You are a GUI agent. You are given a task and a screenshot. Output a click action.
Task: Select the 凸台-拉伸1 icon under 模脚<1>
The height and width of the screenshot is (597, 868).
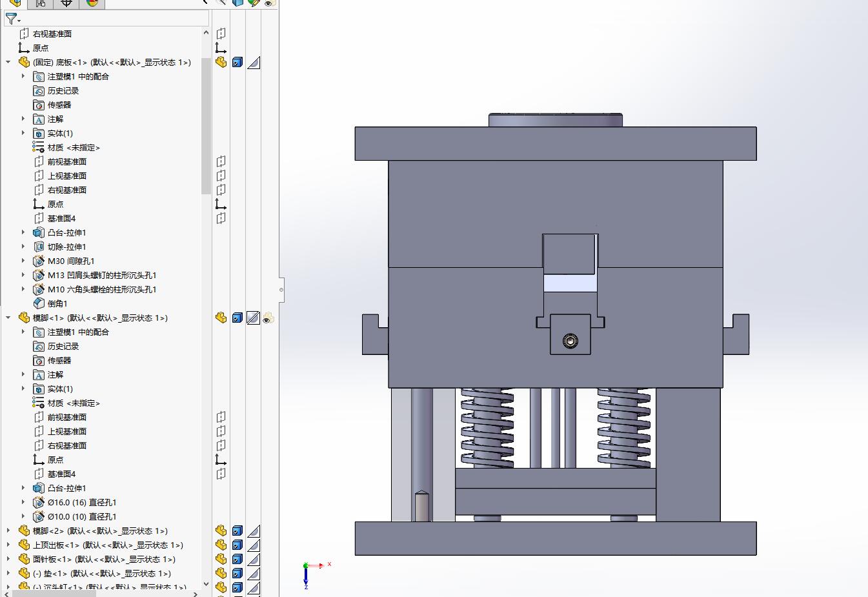coord(39,489)
